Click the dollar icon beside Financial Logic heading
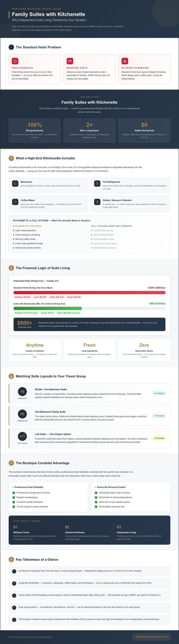This screenshot has height=644, width=179. click(x=11, y=268)
